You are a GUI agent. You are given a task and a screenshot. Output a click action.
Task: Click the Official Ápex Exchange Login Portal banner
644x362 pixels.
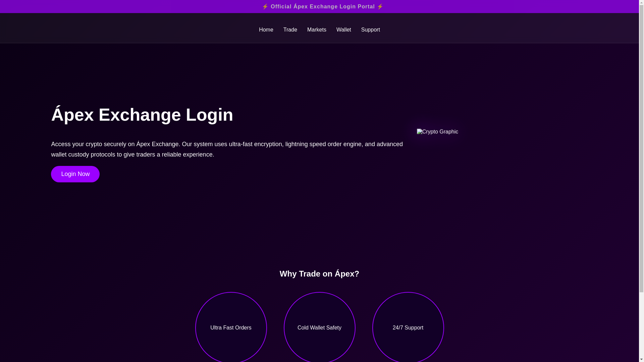pyautogui.click(x=322, y=7)
